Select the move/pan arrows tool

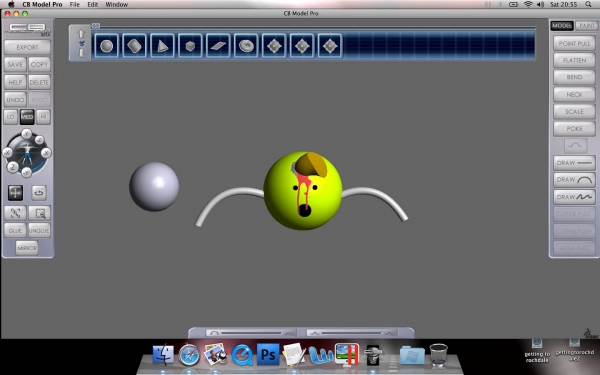15,193
